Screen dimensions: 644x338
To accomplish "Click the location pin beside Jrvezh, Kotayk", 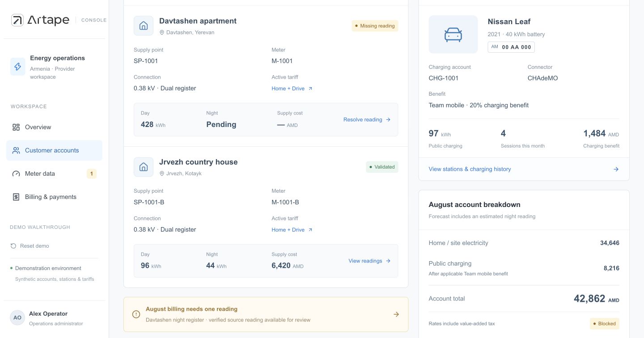I will pos(162,173).
